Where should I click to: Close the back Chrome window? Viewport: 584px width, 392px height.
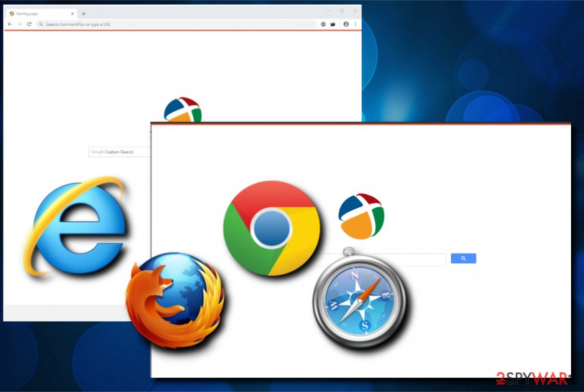coord(355,11)
